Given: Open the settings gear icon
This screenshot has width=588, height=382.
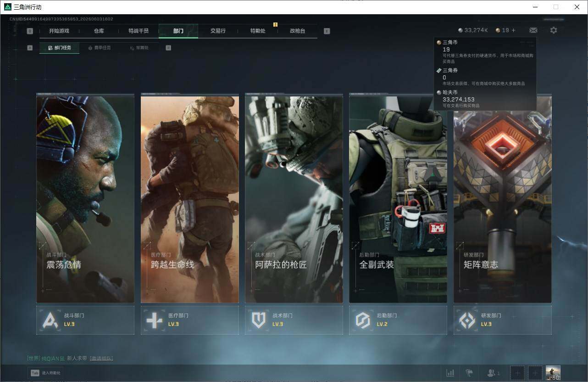Looking at the screenshot, I should tap(554, 30).
